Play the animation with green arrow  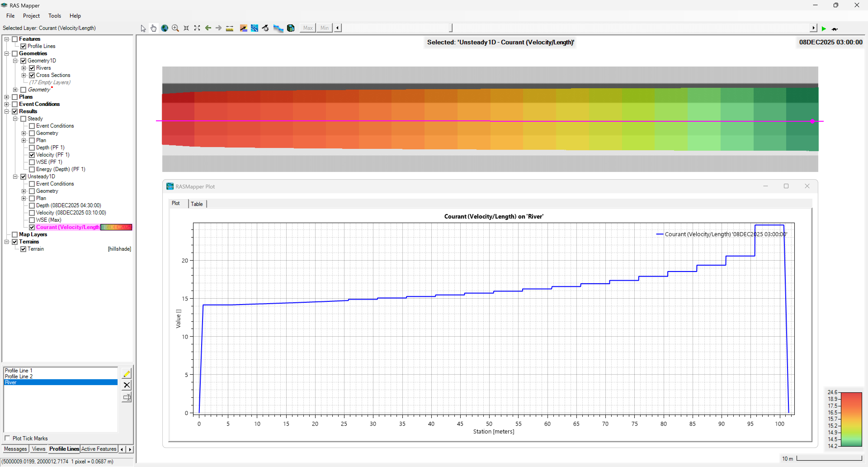(823, 29)
